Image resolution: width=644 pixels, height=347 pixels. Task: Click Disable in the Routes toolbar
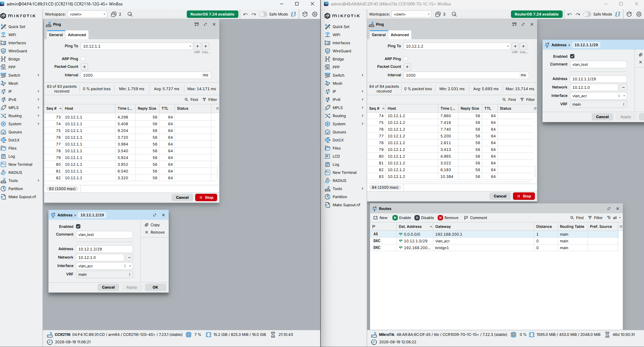[424, 218]
